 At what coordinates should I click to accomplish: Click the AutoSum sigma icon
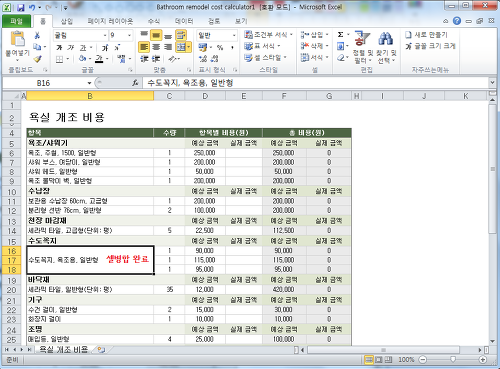coord(340,35)
